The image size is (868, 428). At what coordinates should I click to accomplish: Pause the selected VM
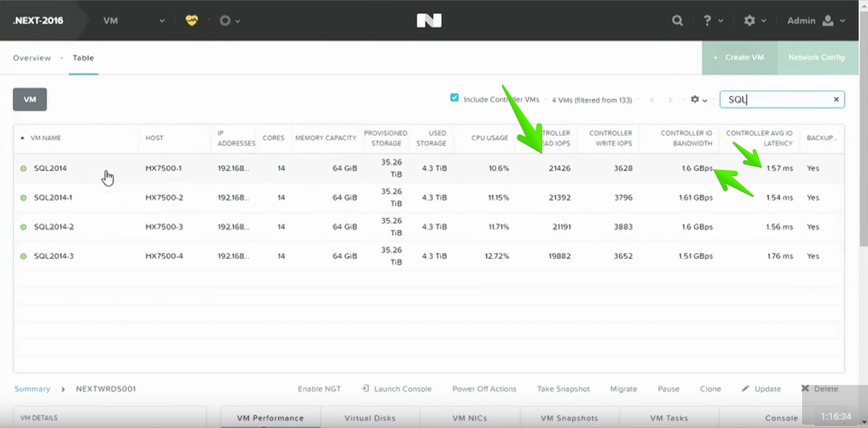pos(669,389)
